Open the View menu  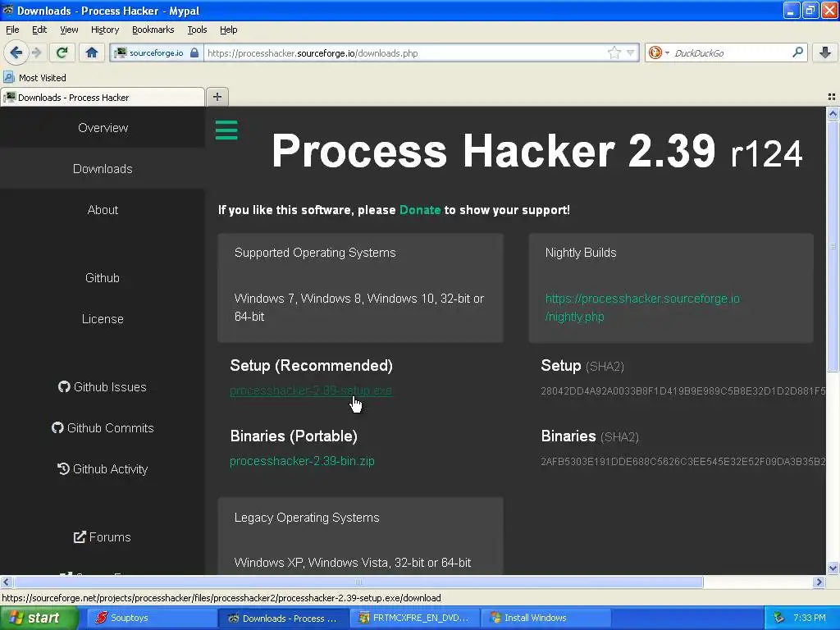[x=69, y=30]
